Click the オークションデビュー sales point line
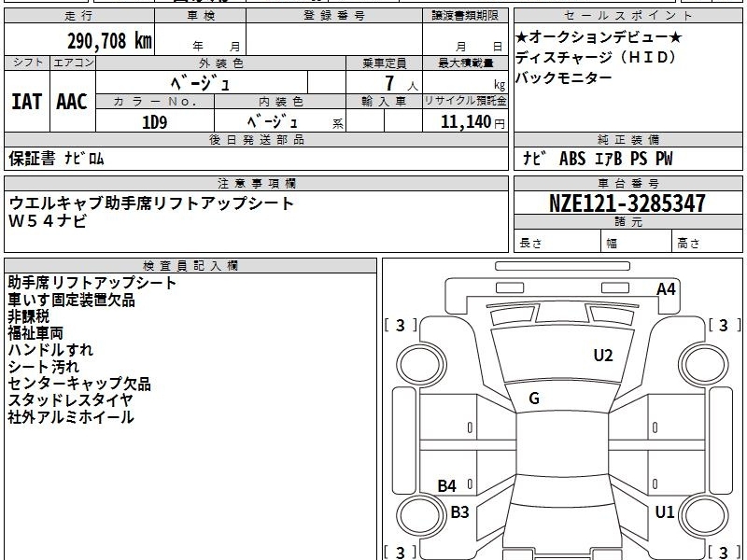 (x=599, y=37)
